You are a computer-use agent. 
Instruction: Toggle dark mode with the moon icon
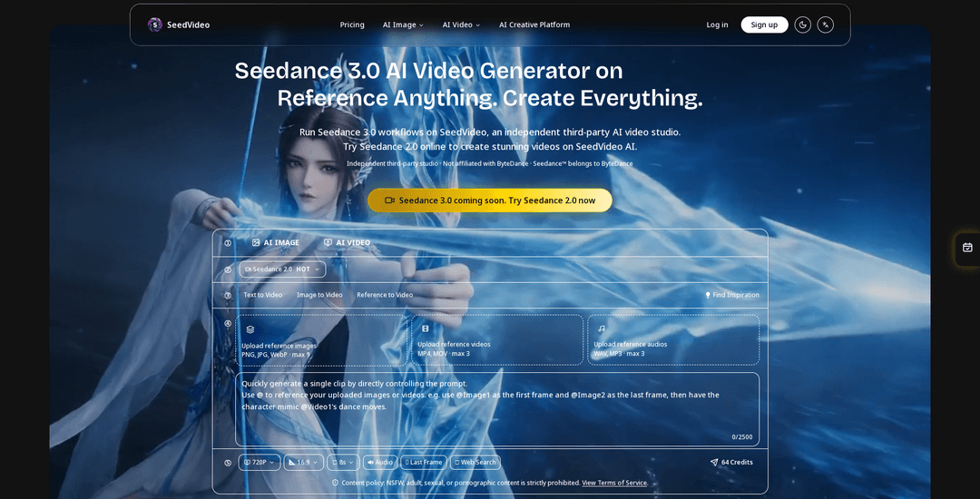(x=802, y=25)
